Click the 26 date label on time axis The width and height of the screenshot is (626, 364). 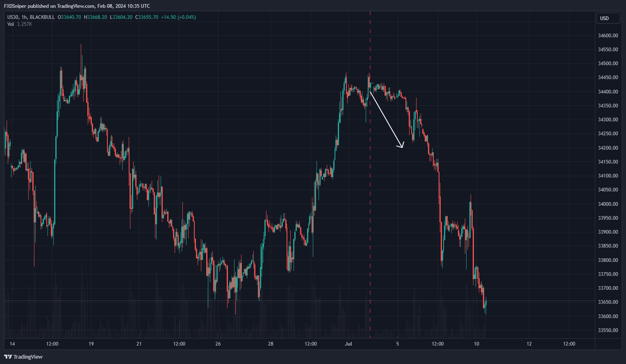[218, 344]
